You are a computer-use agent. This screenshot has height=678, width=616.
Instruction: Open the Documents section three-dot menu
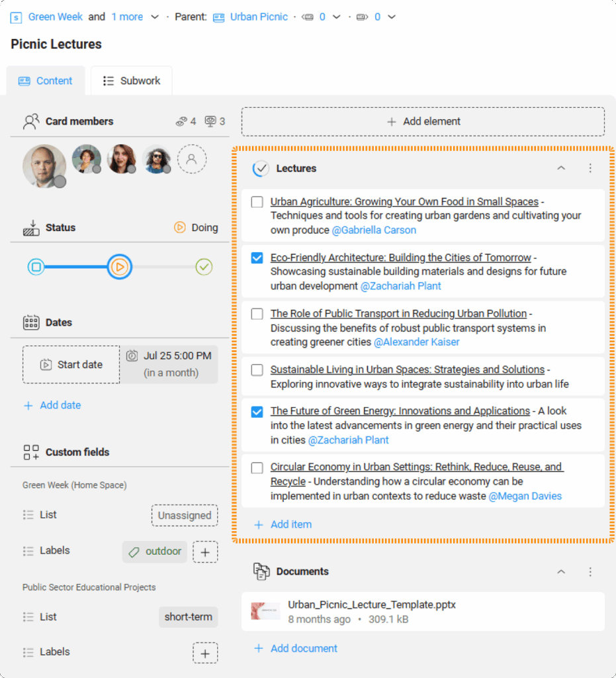pos(590,571)
